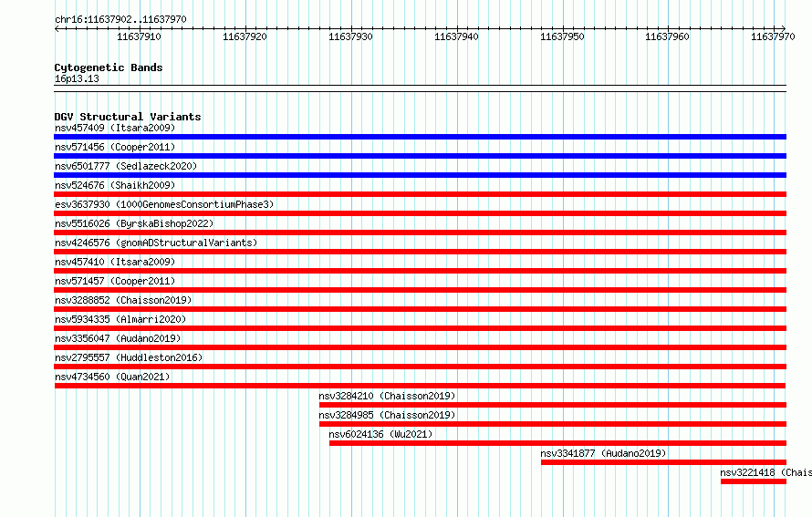Click the DGV Structural Variants track title
Viewport: 812px width, 517px height.
pos(128,117)
